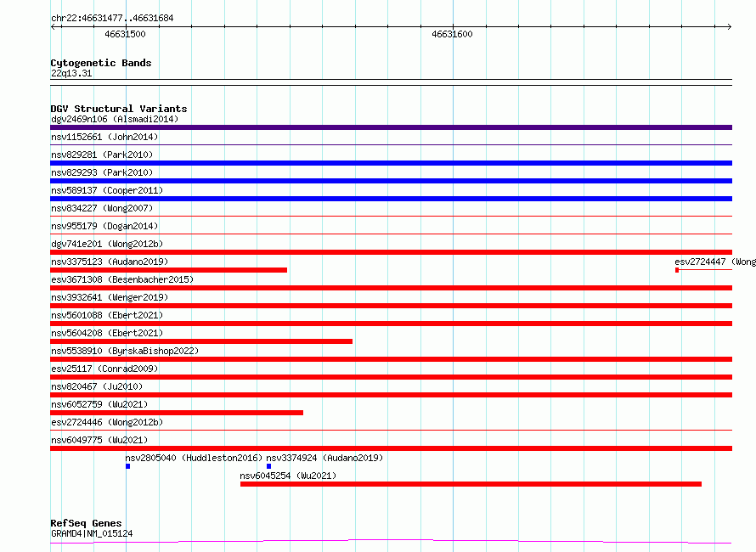Click the nsv6049775 (Wu2021) label
Screen dimensions: 756x552
pyautogui.click(x=99, y=440)
